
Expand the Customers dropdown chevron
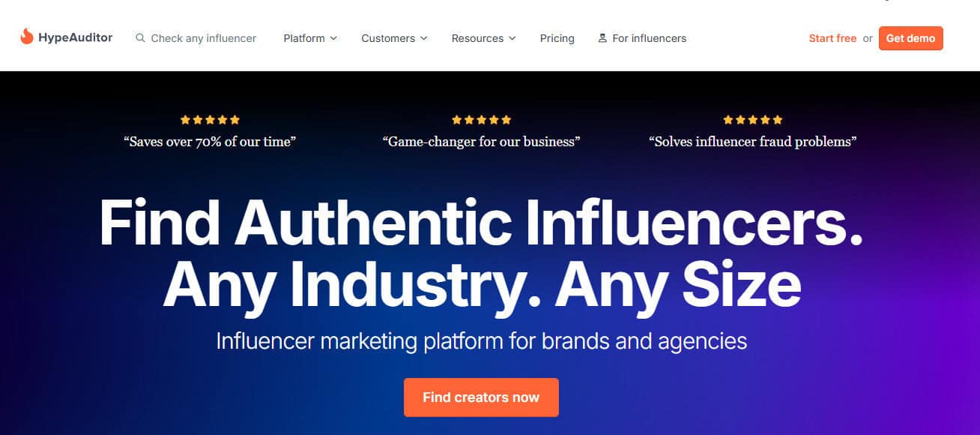pyautogui.click(x=423, y=38)
